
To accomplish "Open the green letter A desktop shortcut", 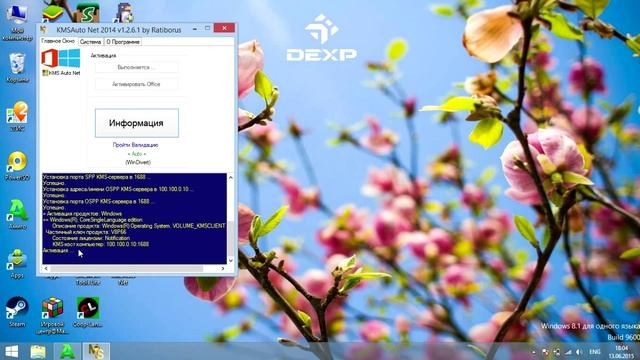I will tap(17, 214).
